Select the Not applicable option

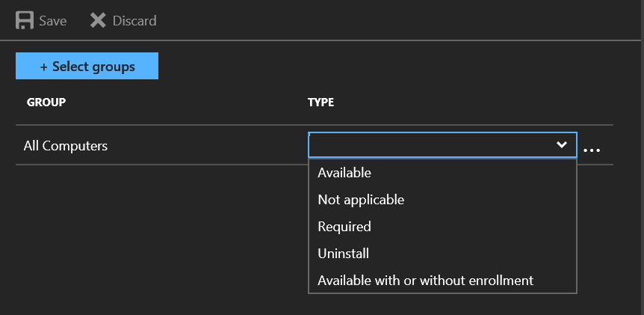click(x=361, y=200)
